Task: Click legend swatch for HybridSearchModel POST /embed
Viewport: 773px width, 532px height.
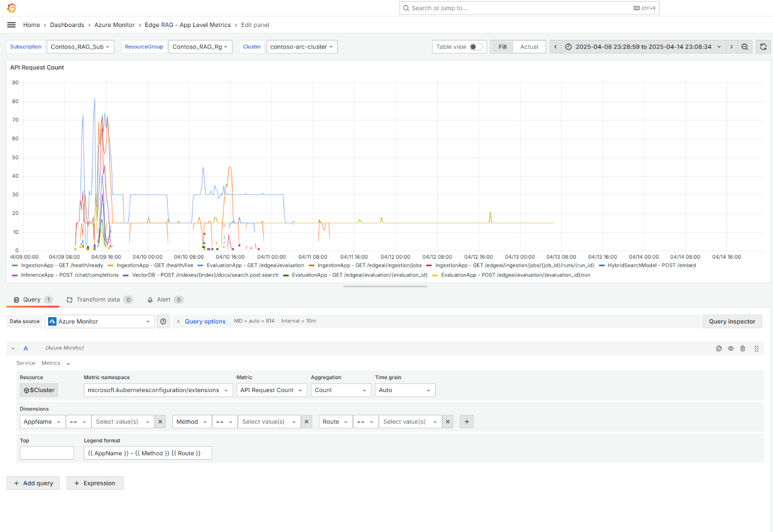Action: pyautogui.click(x=602, y=266)
